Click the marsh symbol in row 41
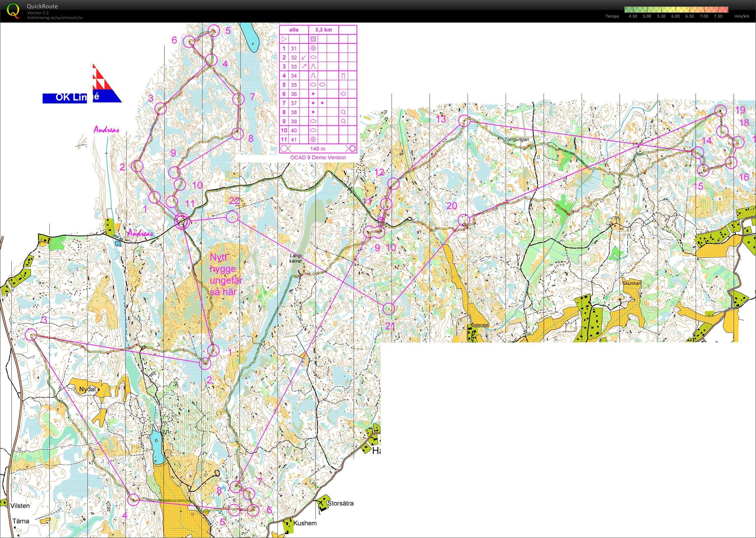This screenshot has height=538, width=756. tap(313, 139)
